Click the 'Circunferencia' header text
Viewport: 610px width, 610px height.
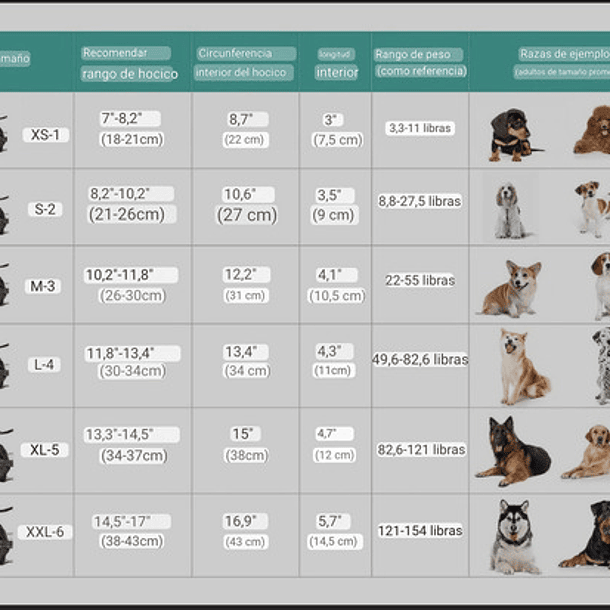tap(235, 53)
